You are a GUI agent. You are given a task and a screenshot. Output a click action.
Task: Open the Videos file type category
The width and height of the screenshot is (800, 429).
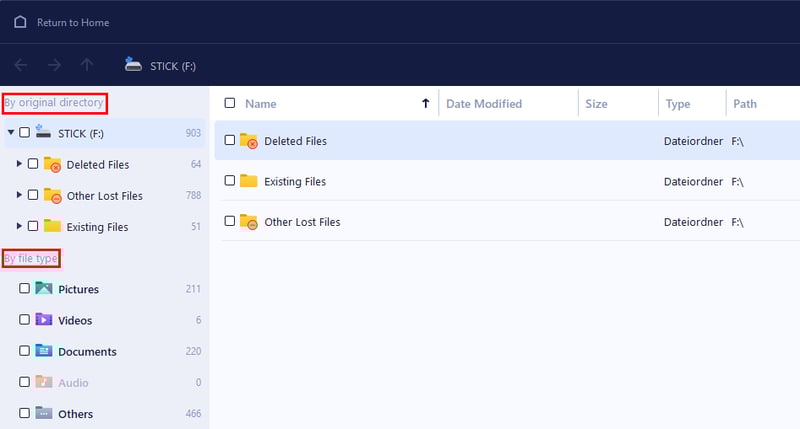75,320
